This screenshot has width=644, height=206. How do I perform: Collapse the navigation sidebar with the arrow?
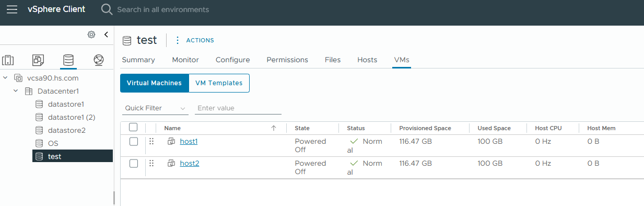click(106, 35)
